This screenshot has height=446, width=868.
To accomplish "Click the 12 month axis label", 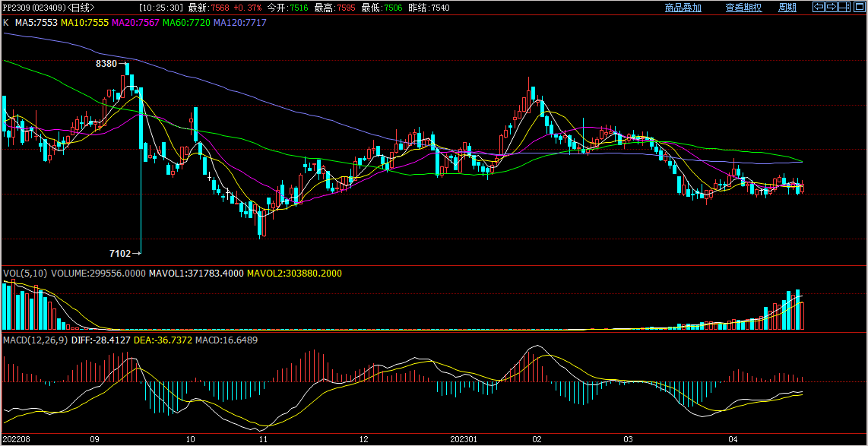I will [x=363, y=439].
